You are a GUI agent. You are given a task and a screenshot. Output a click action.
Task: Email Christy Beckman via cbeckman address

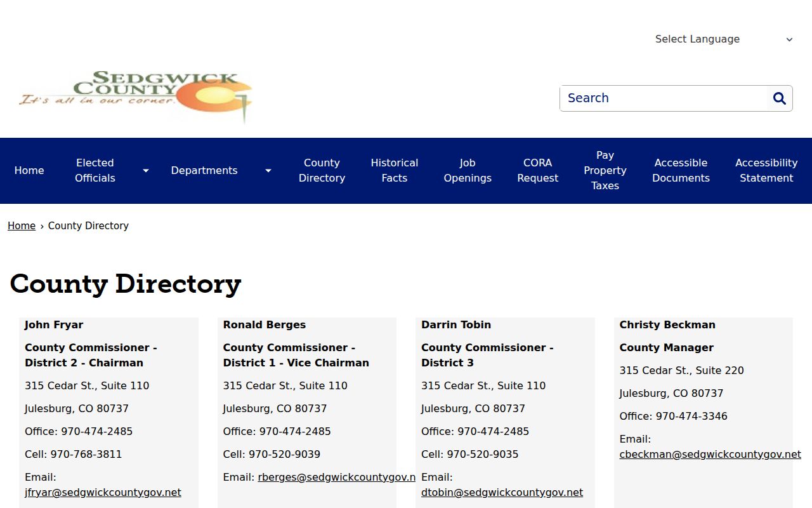pyautogui.click(x=710, y=455)
